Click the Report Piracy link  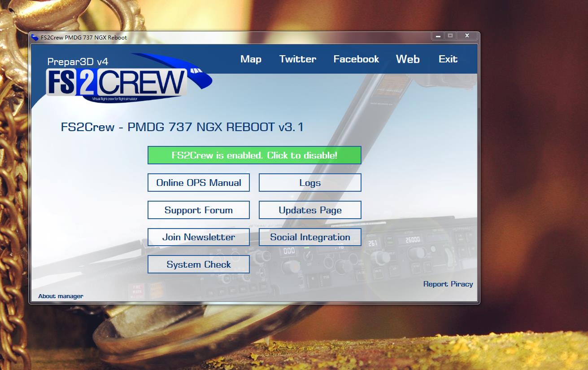(448, 284)
